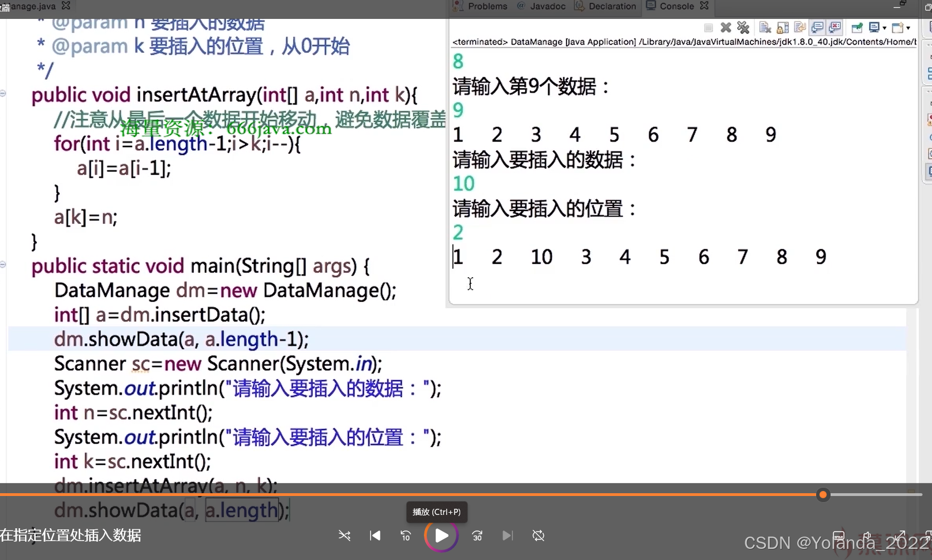Switch to the Javadoc tab
This screenshot has height=560, width=932.
(x=541, y=6)
